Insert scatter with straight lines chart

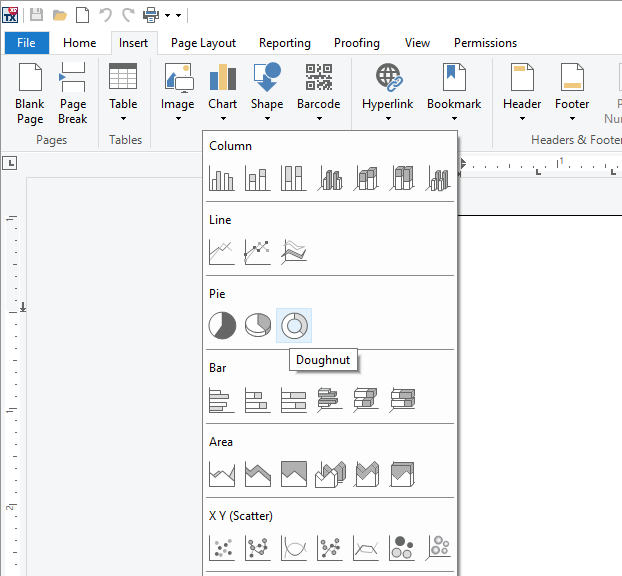pyautogui.click(x=366, y=547)
